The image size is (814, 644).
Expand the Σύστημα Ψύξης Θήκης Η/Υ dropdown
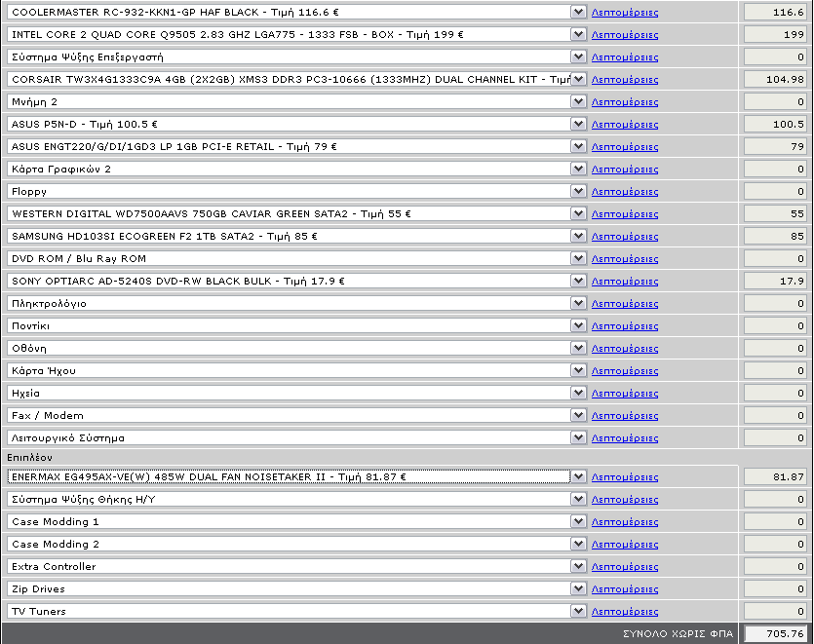pos(297,499)
